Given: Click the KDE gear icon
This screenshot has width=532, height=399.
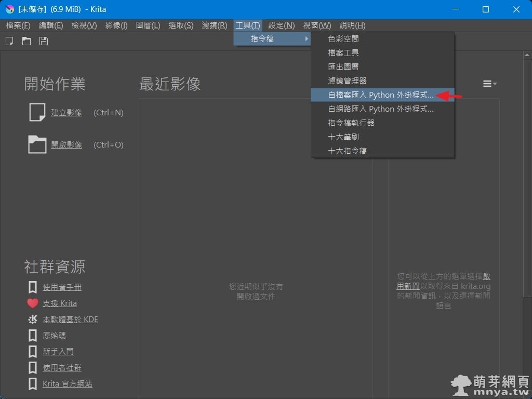Looking at the screenshot, I should coord(33,320).
